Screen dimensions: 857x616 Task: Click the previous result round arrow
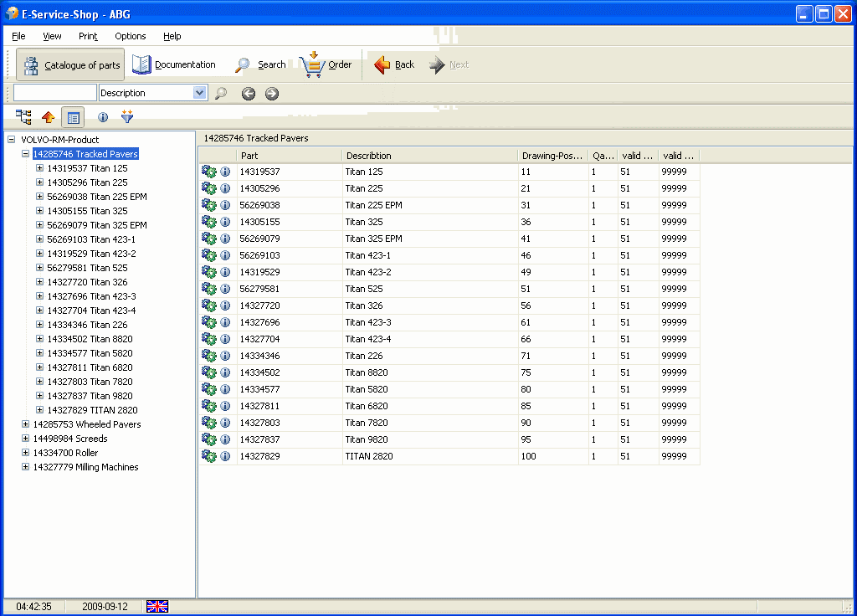[x=249, y=94]
